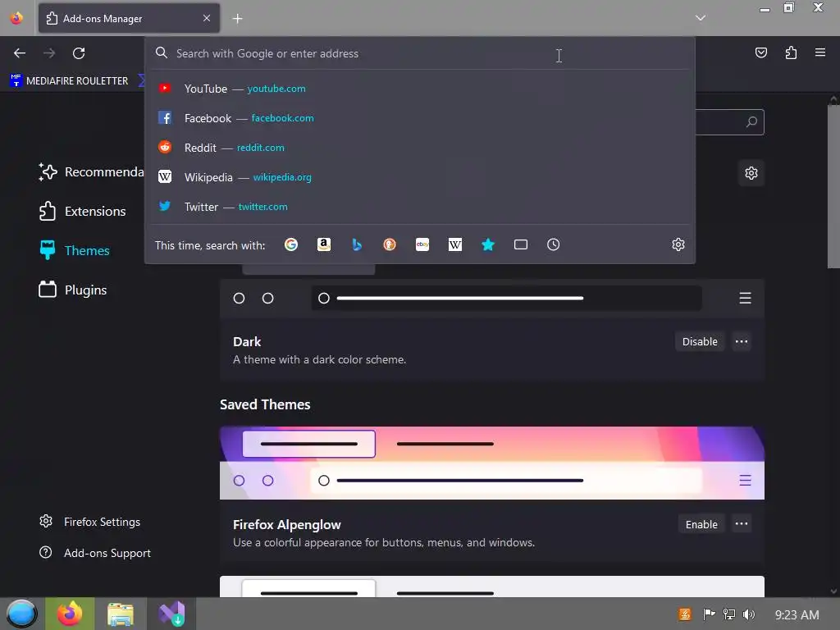
Task: Close the Add-ons Manager tab
Action: [207, 18]
